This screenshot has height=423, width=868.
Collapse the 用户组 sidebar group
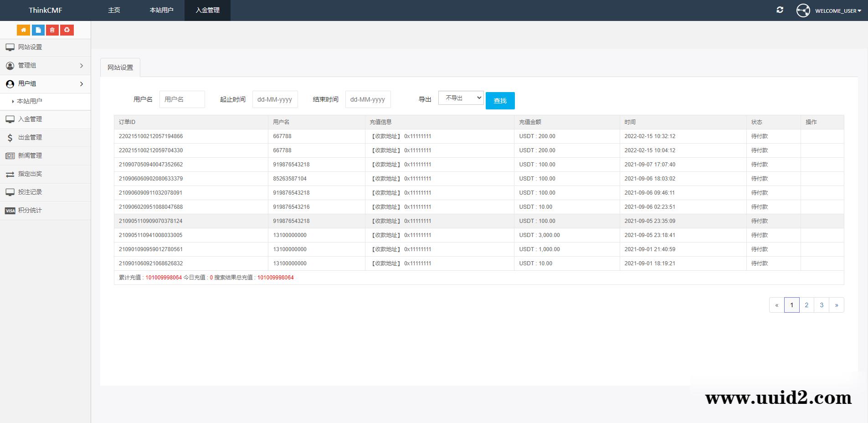pos(45,84)
